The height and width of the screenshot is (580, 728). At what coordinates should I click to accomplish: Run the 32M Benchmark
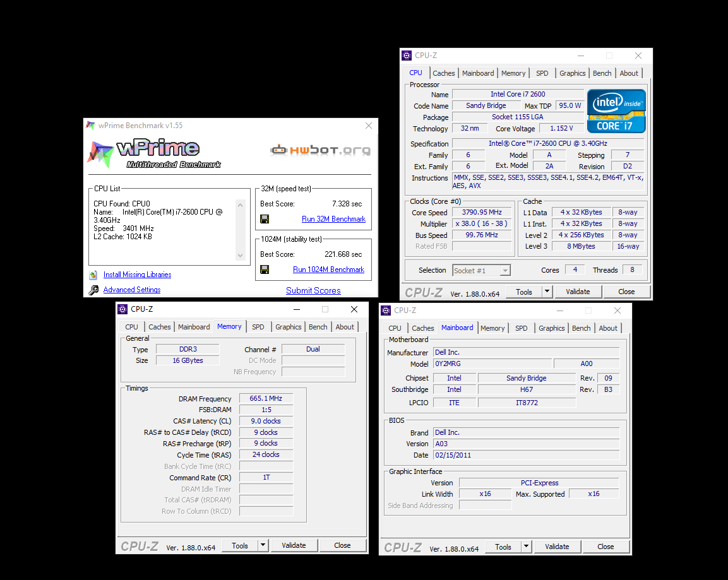click(x=333, y=219)
